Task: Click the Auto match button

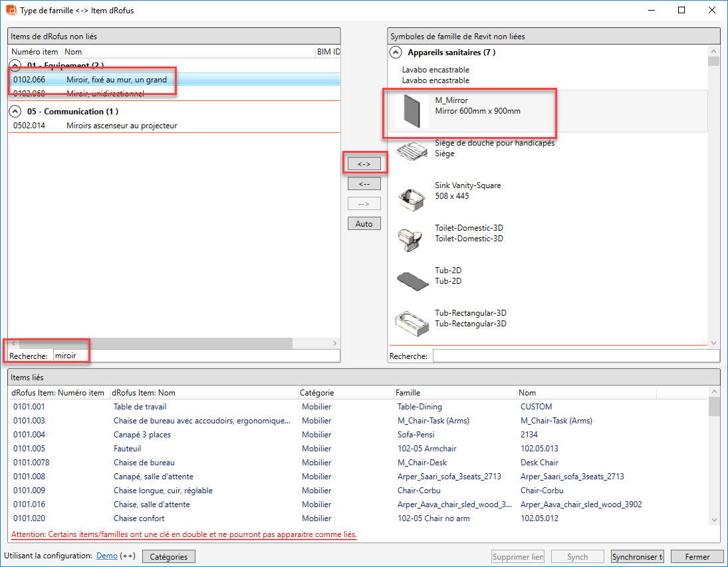Action: [x=364, y=223]
